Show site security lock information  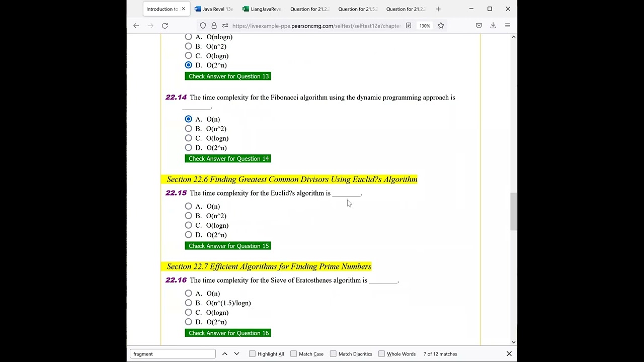[x=214, y=26]
